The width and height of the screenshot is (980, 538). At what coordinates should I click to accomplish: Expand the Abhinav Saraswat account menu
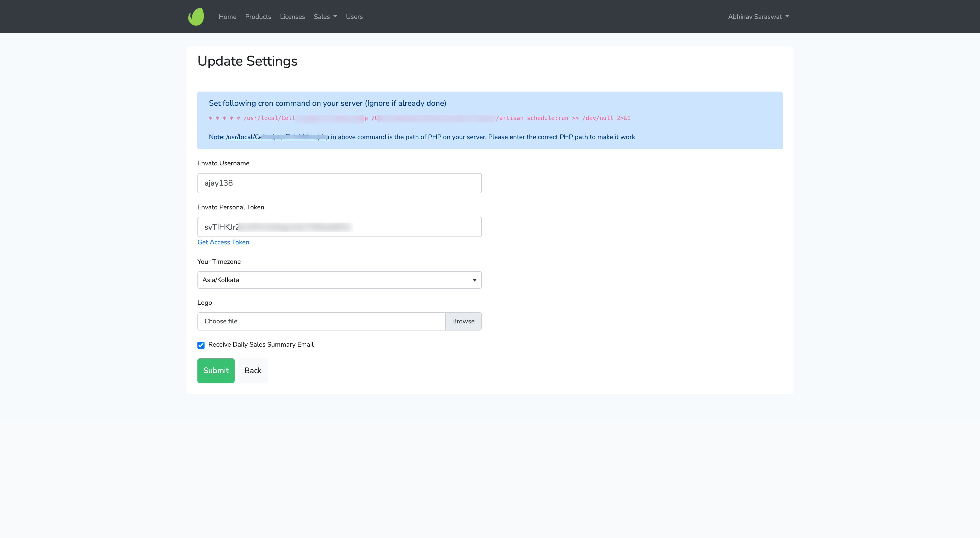(x=758, y=17)
